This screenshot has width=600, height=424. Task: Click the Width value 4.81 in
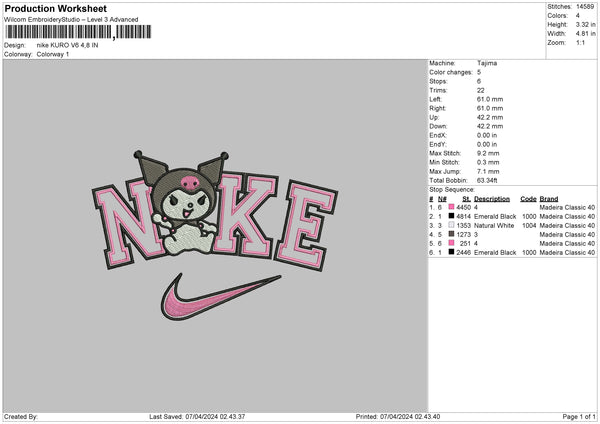tap(585, 34)
